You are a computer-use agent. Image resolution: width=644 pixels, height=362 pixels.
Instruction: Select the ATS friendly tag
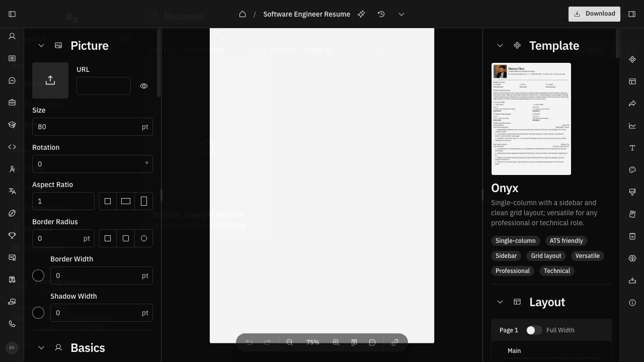[x=566, y=241]
